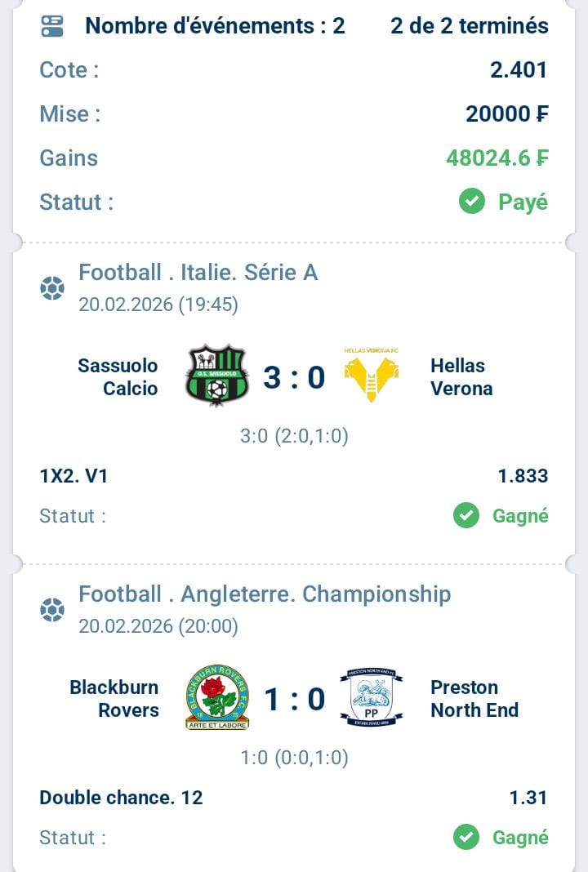The height and width of the screenshot is (872, 588).
Task: Click the Sassuolo club crest
Action: (x=216, y=376)
